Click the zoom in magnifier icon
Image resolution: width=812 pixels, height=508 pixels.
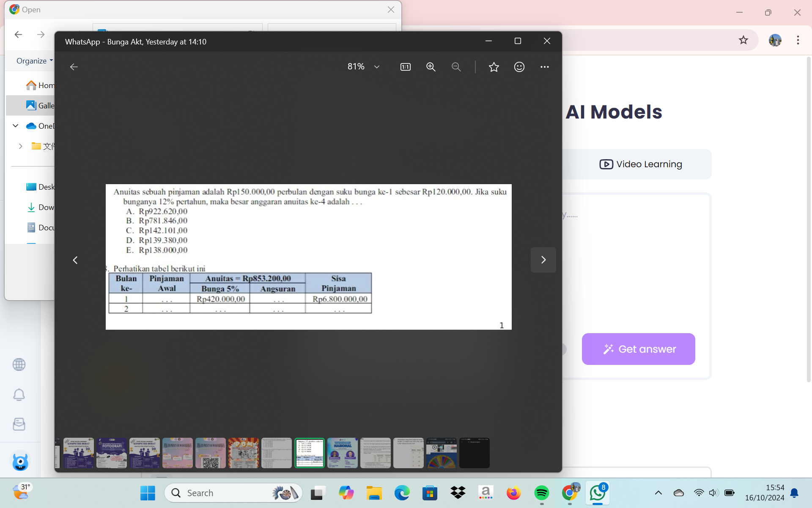click(x=430, y=67)
